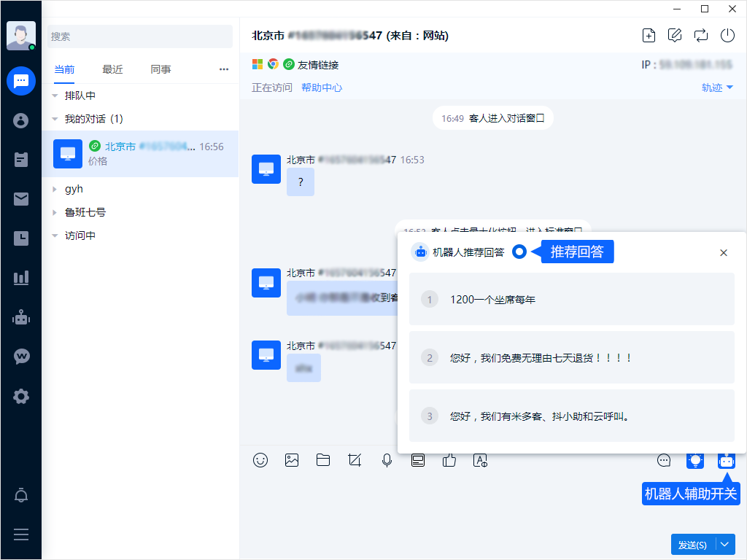Click the thumbs-up rating invite icon

pos(449,460)
